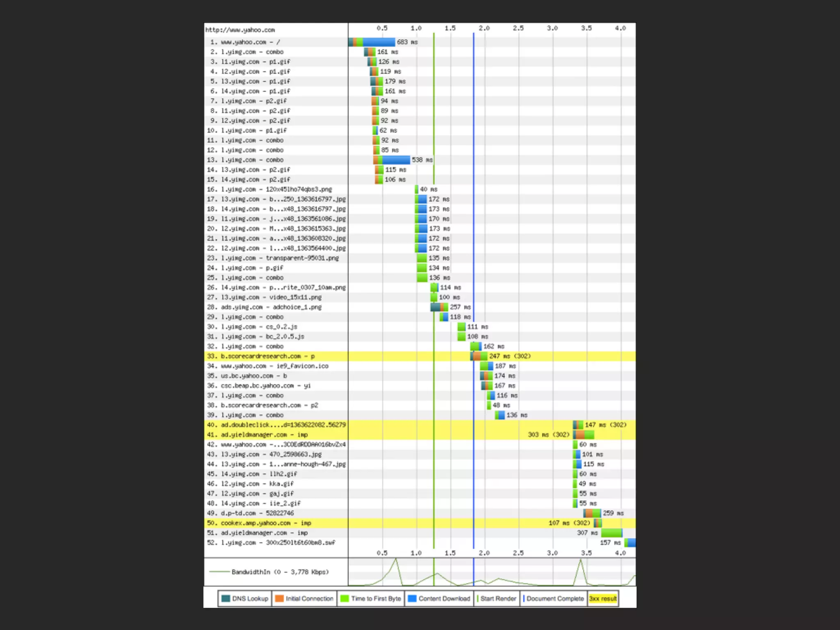Select row 44 anne-hough-467.jpg
This screenshot has height=630, width=840.
tap(420, 464)
